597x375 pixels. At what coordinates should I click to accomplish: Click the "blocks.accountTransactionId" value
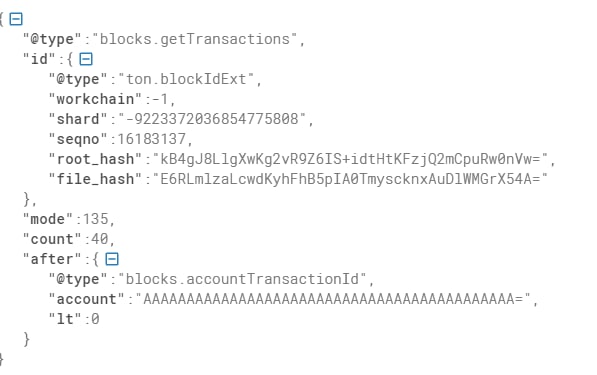tap(242, 279)
